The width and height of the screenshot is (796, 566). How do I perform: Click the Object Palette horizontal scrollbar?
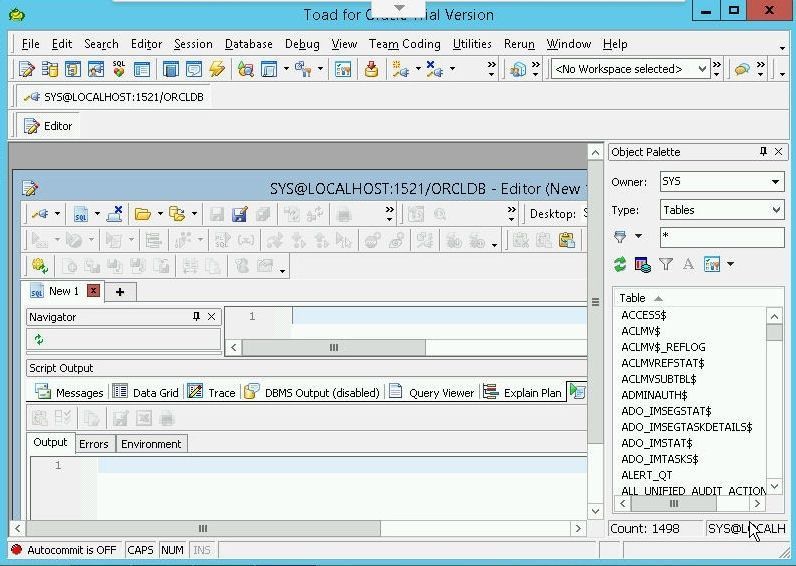tap(690, 504)
